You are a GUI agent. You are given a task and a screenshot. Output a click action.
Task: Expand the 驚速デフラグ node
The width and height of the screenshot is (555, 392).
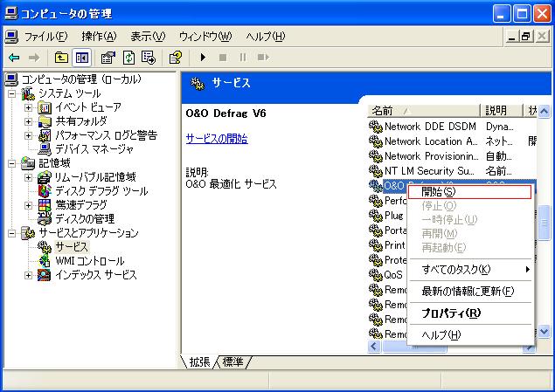[x=28, y=205]
